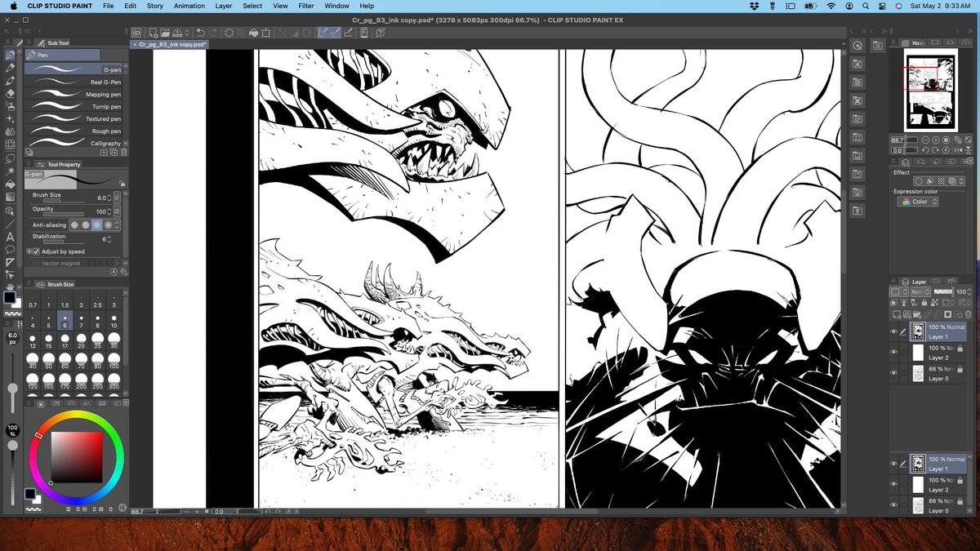
Task: Open the Expression color dropdown
Action: point(918,201)
